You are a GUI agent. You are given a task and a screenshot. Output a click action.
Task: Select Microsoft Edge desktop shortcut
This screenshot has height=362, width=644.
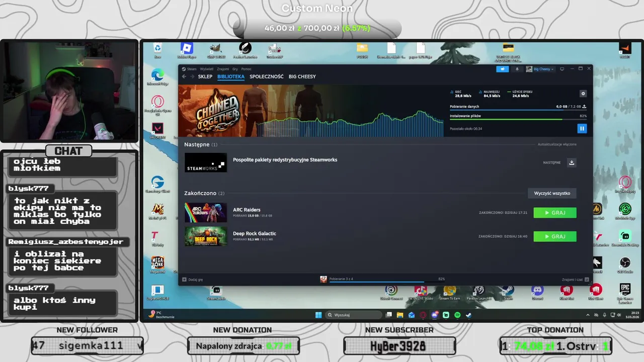[x=157, y=77]
